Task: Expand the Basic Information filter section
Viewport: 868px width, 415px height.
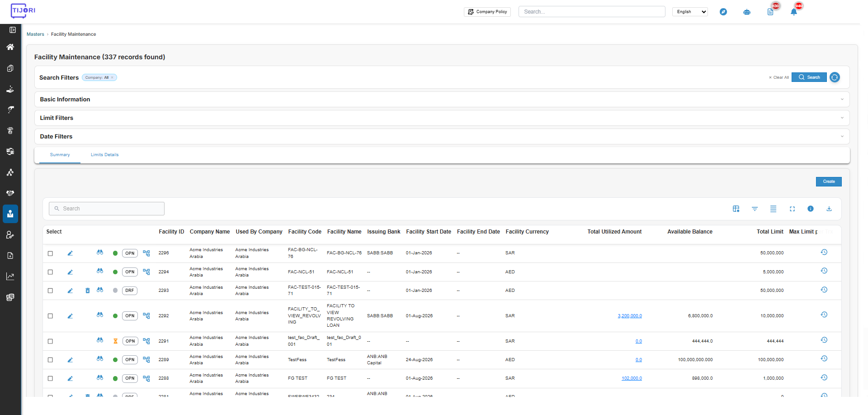Action: click(x=442, y=100)
